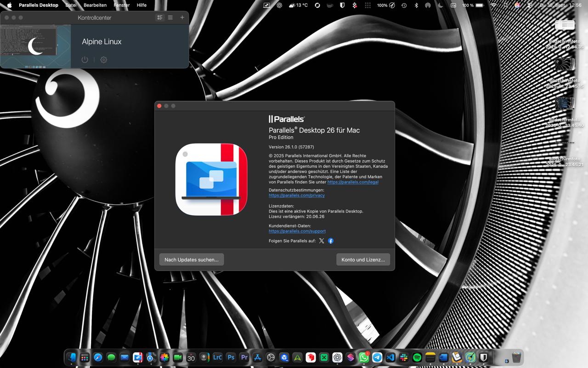This screenshot has height=368, width=588.
Task: Open the parallels.com/legal link
Action: tap(353, 182)
